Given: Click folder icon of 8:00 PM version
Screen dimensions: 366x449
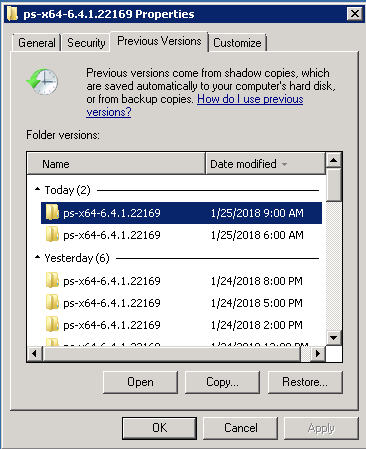Looking at the screenshot, I should pos(52,280).
